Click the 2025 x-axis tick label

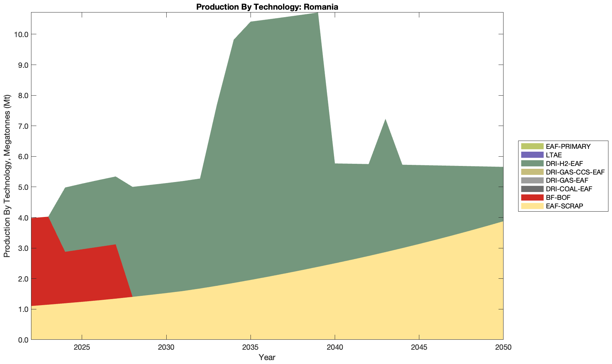82,348
